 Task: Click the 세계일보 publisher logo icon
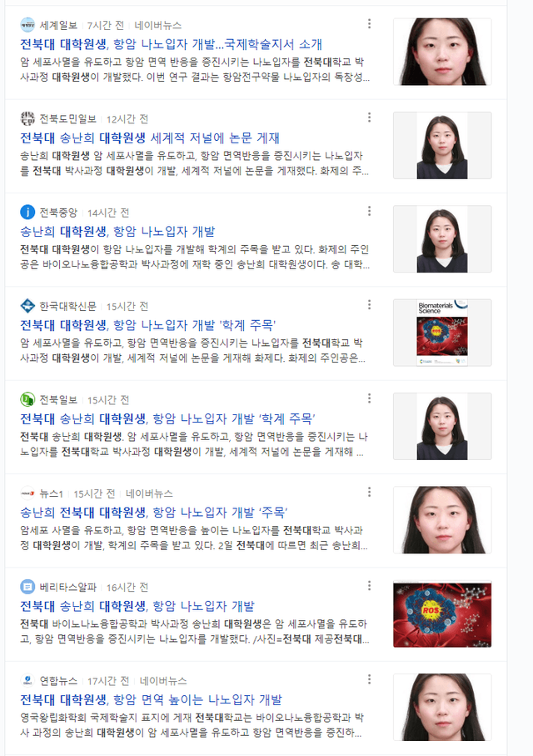[27, 25]
